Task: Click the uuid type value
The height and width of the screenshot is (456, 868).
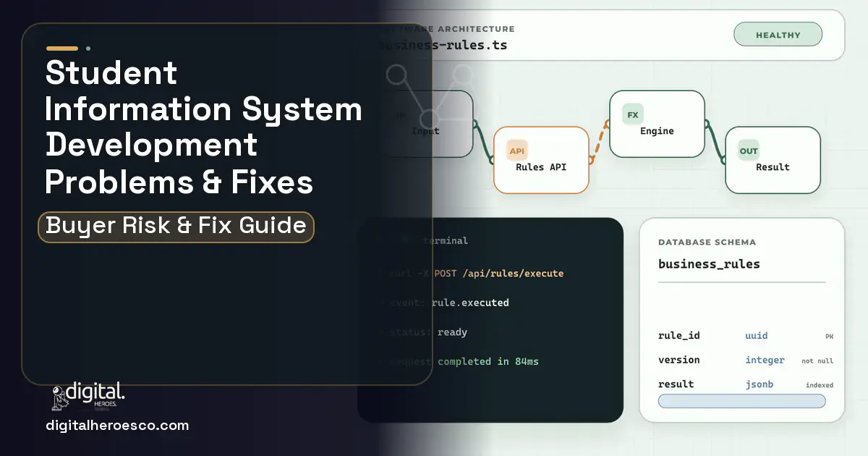Action: click(x=757, y=336)
